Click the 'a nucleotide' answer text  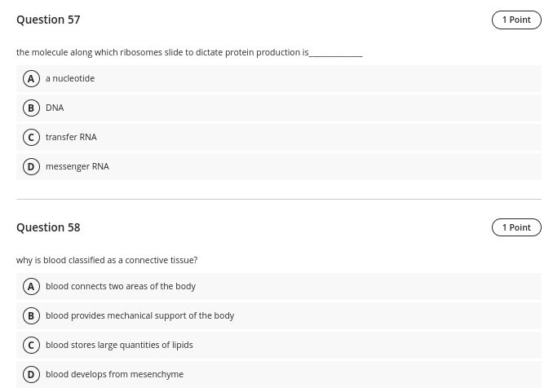coord(70,79)
